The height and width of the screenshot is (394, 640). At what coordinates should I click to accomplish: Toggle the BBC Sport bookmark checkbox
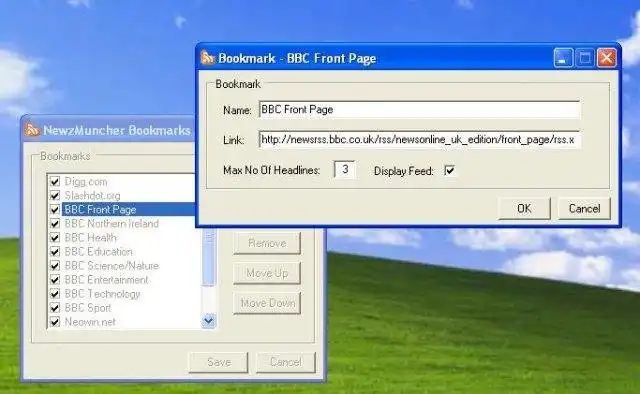[55, 308]
